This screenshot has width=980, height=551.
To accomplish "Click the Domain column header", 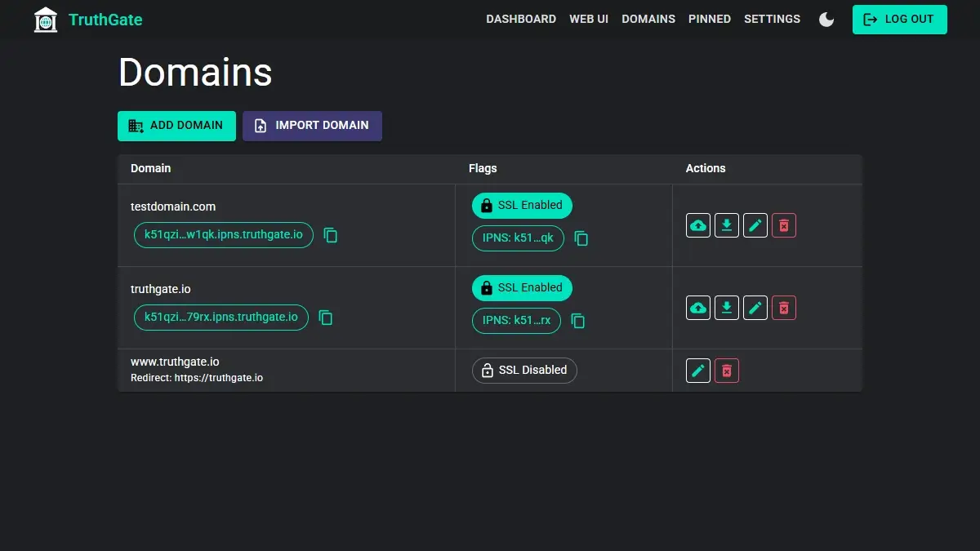I will (x=151, y=168).
